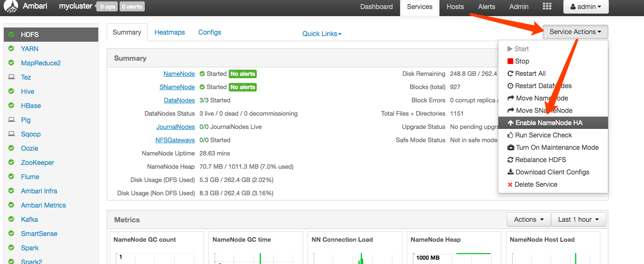Open the Last 1 hour time range dropdown
Image resolution: width=644 pixels, height=264 pixels.
pyautogui.click(x=579, y=219)
